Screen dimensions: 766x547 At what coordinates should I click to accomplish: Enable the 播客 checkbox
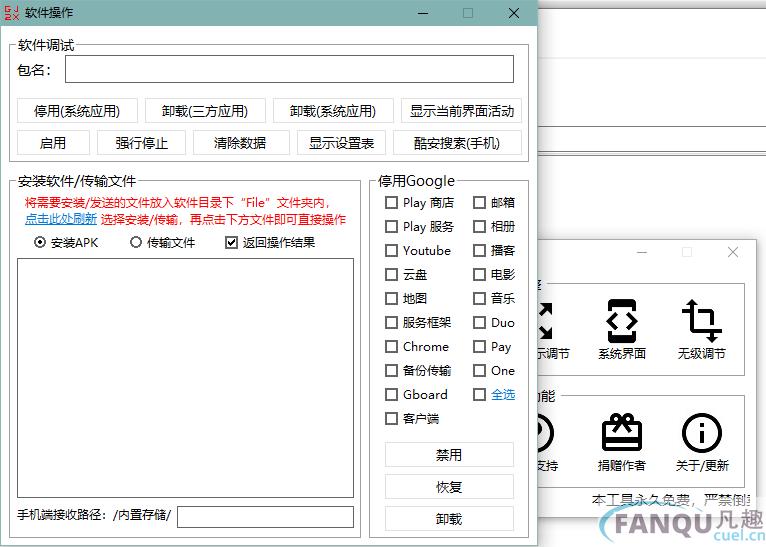[x=479, y=250]
